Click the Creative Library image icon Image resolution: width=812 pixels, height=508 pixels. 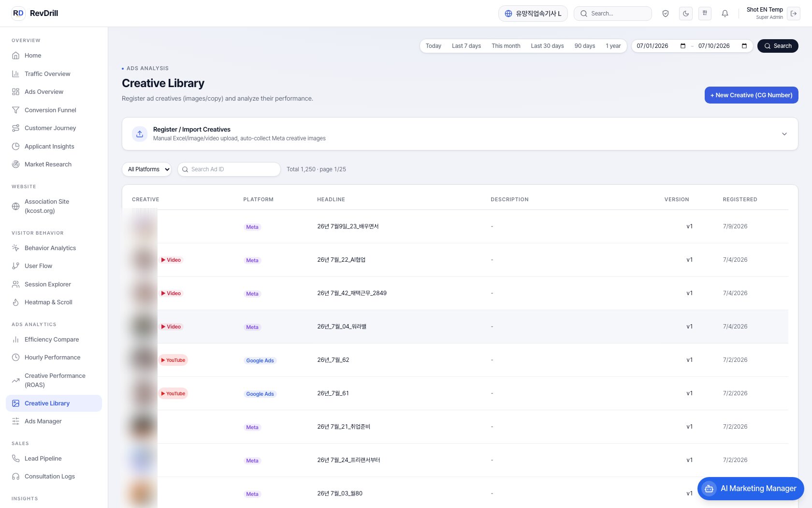click(15, 403)
